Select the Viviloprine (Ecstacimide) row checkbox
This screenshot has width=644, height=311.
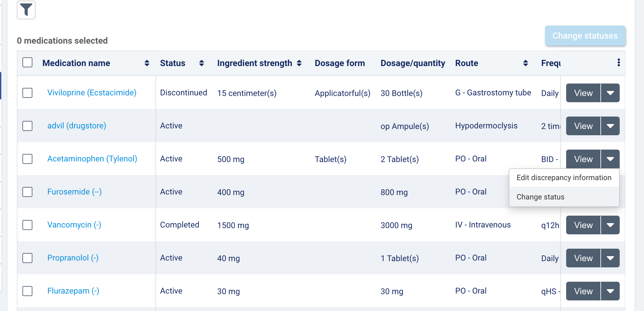27,93
